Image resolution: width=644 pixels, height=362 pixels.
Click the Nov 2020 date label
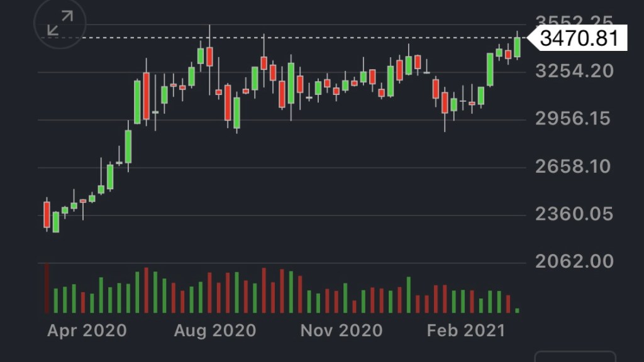(x=341, y=331)
